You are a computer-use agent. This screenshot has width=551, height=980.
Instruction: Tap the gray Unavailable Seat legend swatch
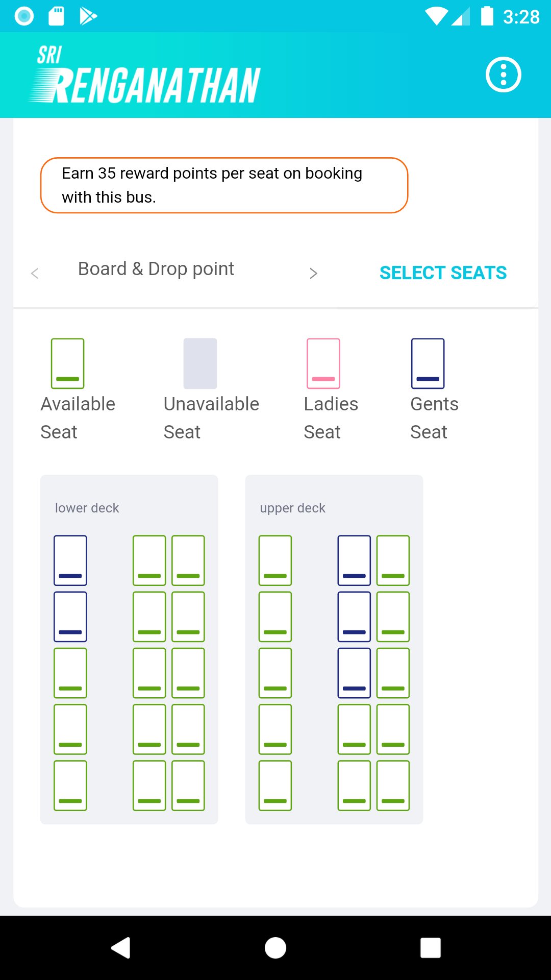[200, 363]
